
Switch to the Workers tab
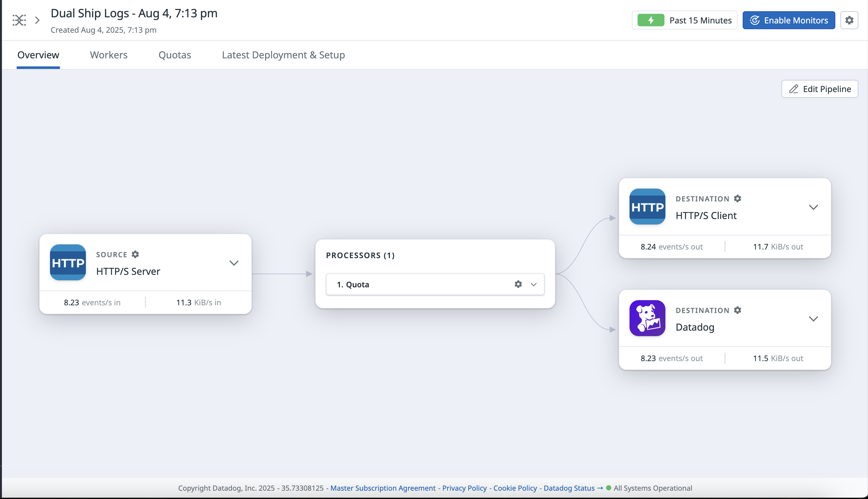109,55
